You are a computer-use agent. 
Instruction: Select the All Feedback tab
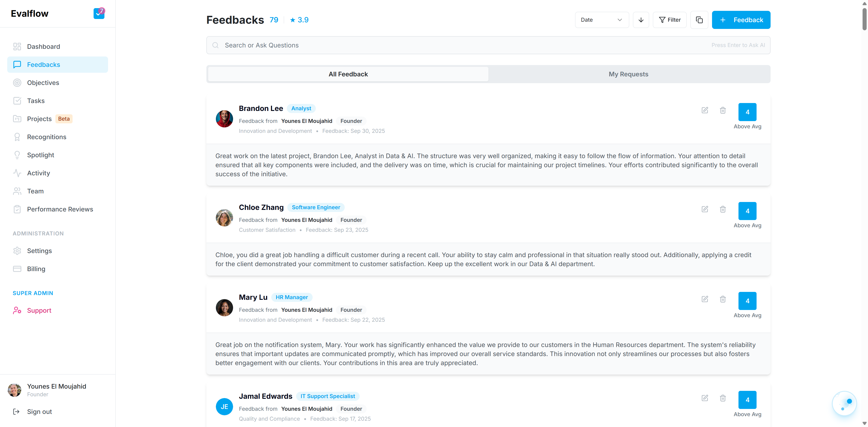[x=348, y=74]
